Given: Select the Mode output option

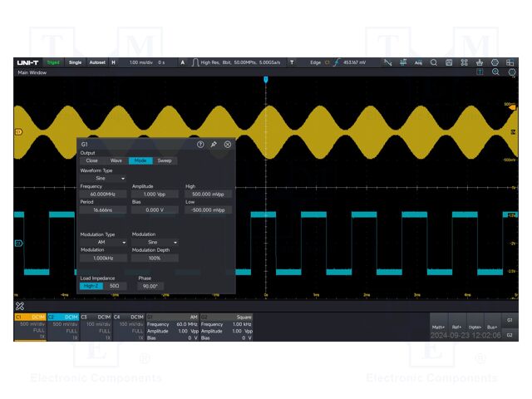Looking at the screenshot, I should click(x=140, y=160).
